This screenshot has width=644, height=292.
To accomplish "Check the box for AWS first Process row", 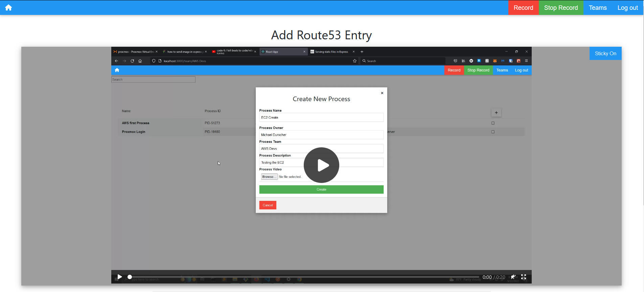I will 493,123.
